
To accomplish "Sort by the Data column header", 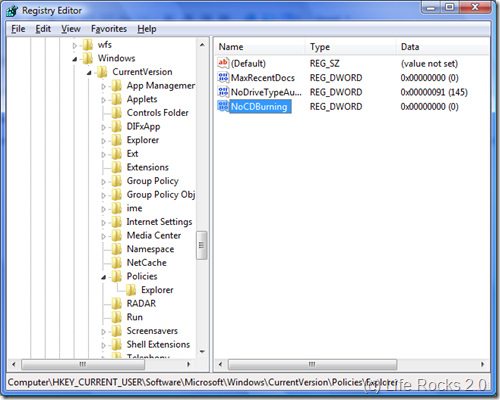I will tap(443, 47).
